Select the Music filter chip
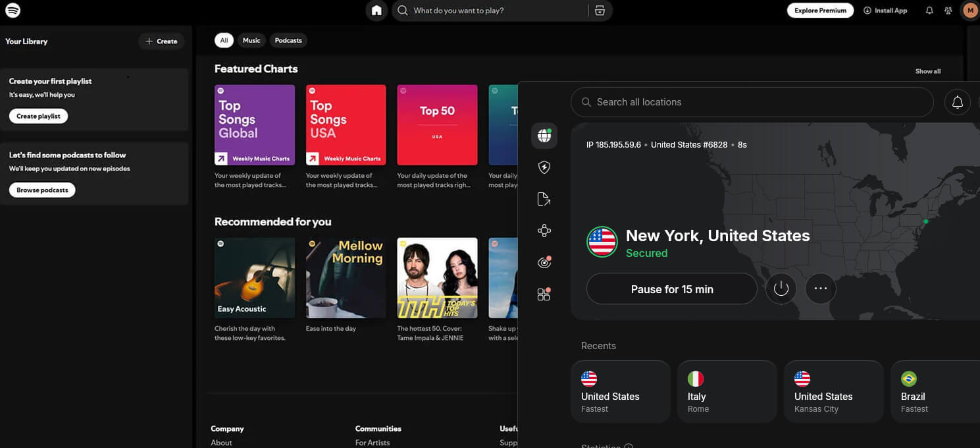Viewport: 980px width, 448px height. [x=251, y=40]
